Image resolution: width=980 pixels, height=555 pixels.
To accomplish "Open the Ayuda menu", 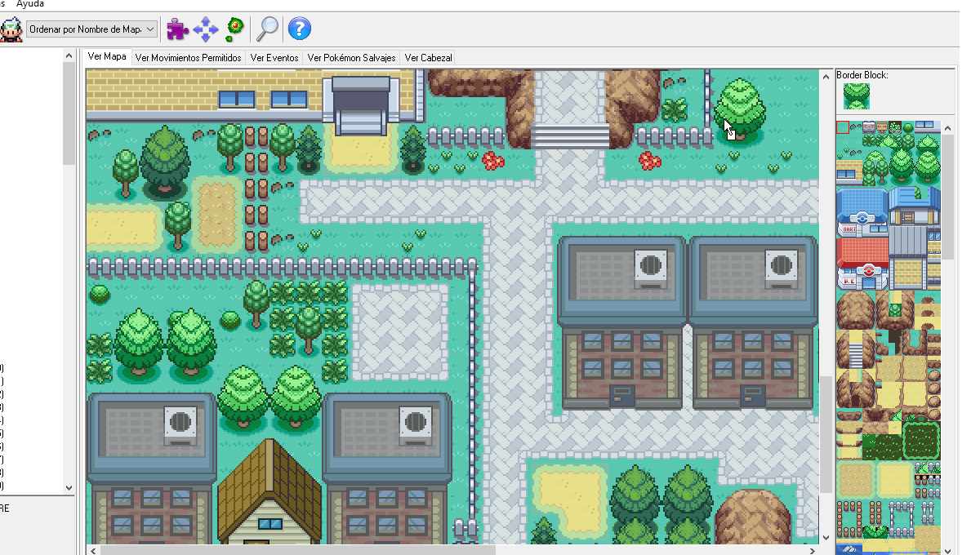I will tap(30, 4).
